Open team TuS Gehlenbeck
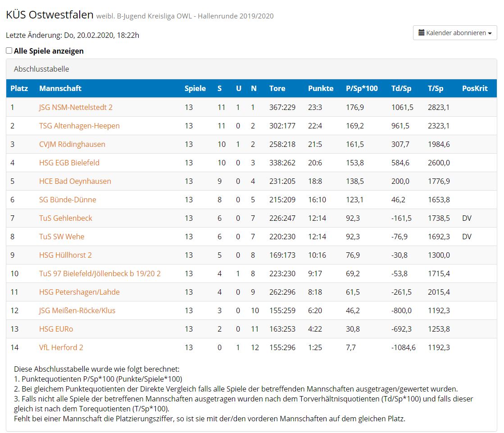This screenshot has height=433, width=504. (66, 218)
